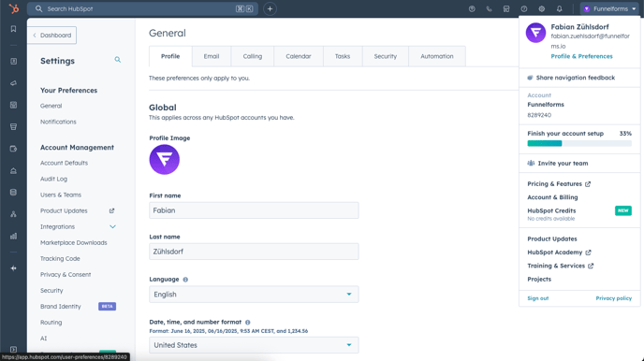
Task: Open Pricing & Features link
Action: tap(559, 184)
